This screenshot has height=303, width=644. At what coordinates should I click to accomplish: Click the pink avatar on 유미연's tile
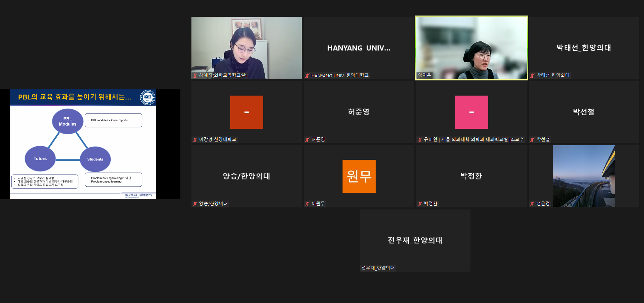point(471,112)
